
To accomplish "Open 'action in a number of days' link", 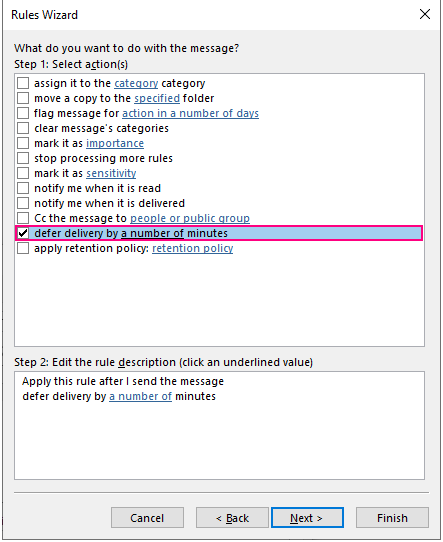I will coord(190,113).
